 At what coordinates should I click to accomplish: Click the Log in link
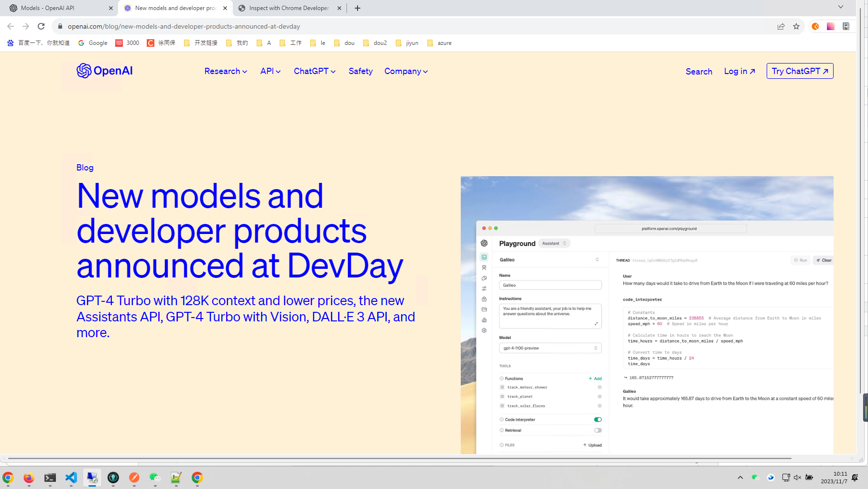739,71
